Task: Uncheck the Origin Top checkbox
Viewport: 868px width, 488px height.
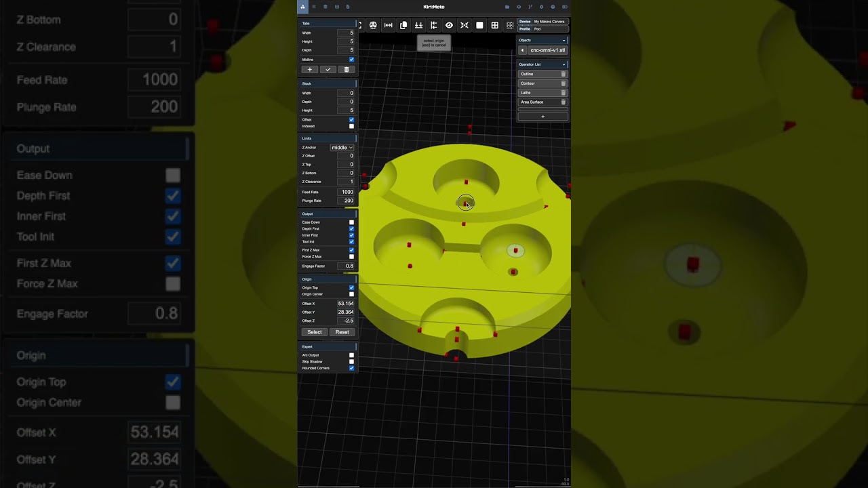Action: [351, 287]
